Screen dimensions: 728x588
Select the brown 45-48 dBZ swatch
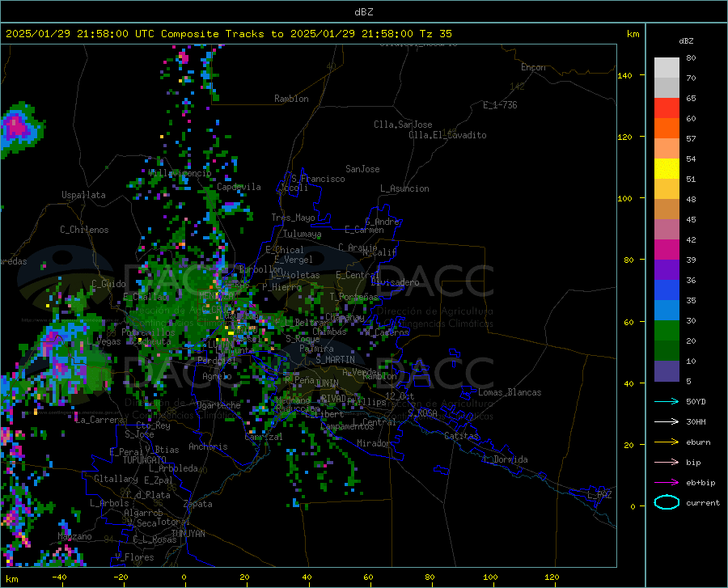[667, 209]
